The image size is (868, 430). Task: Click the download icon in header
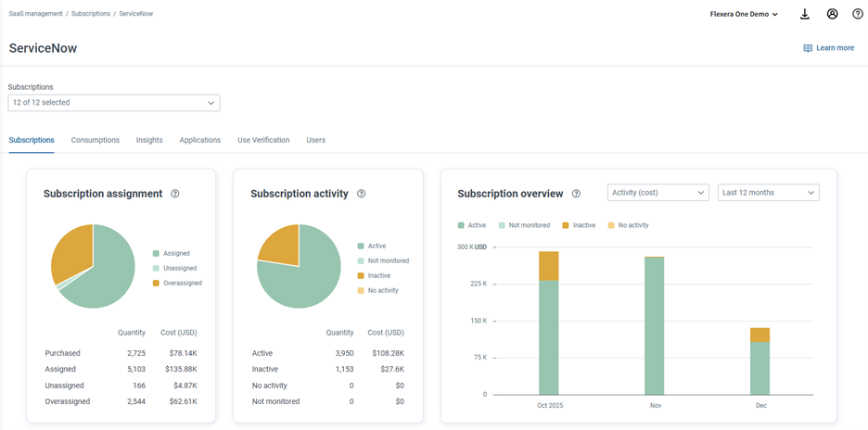click(x=805, y=14)
